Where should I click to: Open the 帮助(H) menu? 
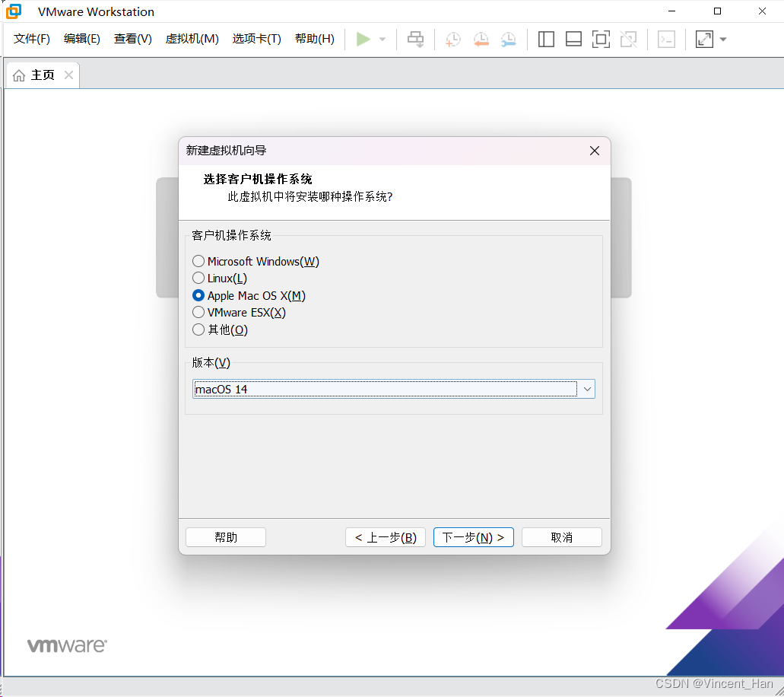pyautogui.click(x=315, y=39)
